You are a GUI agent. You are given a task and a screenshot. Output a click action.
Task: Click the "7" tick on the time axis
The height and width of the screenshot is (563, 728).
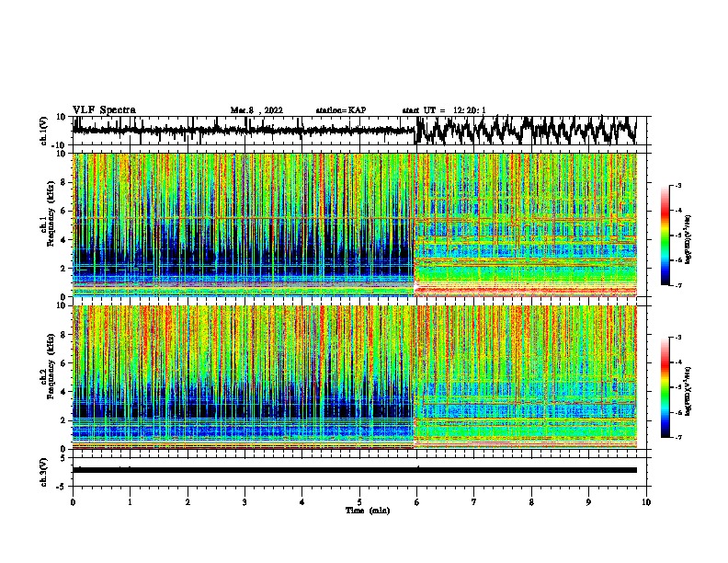[474, 502]
